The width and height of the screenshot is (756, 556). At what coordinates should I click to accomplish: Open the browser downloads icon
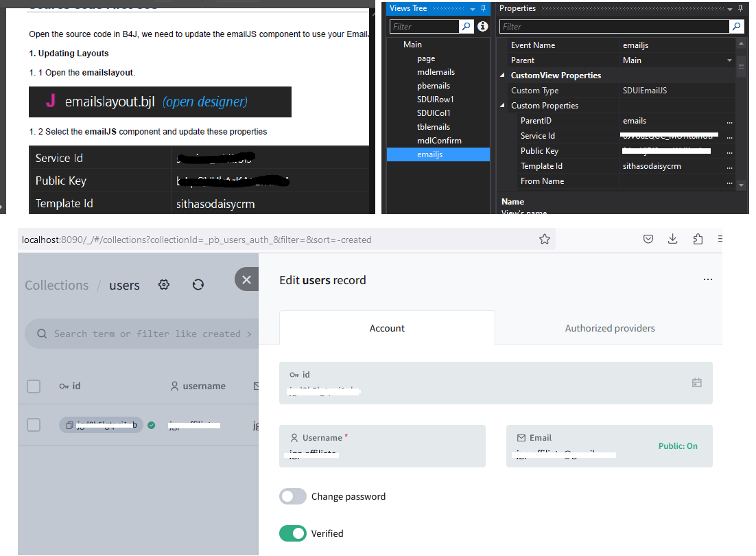[x=672, y=239]
